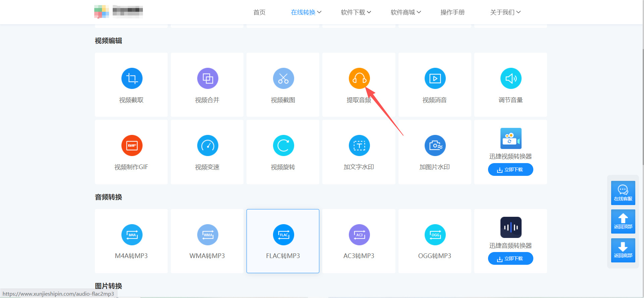Download 迅捷音频转换器 with 立即下载 button
The height and width of the screenshot is (298, 644).
point(511,258)
